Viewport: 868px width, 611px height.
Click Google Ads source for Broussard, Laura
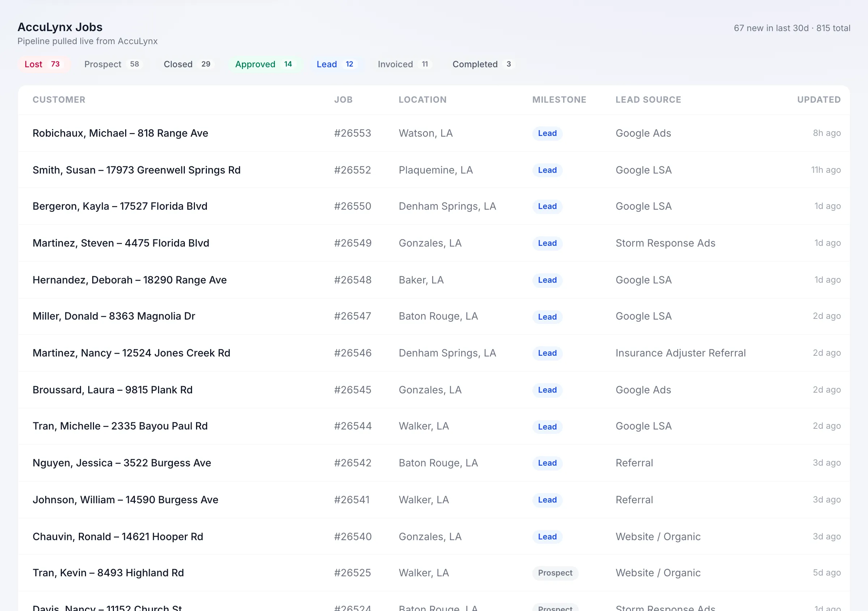643,390
